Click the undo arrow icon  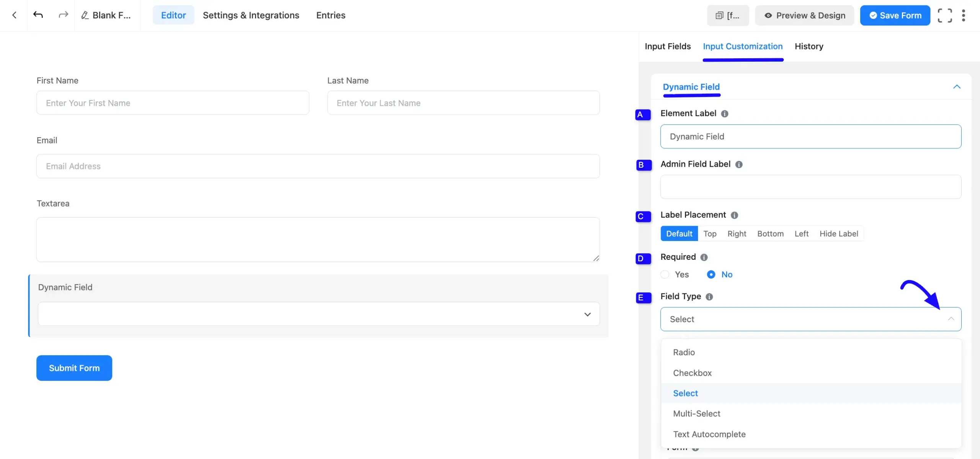coord(38,15)
